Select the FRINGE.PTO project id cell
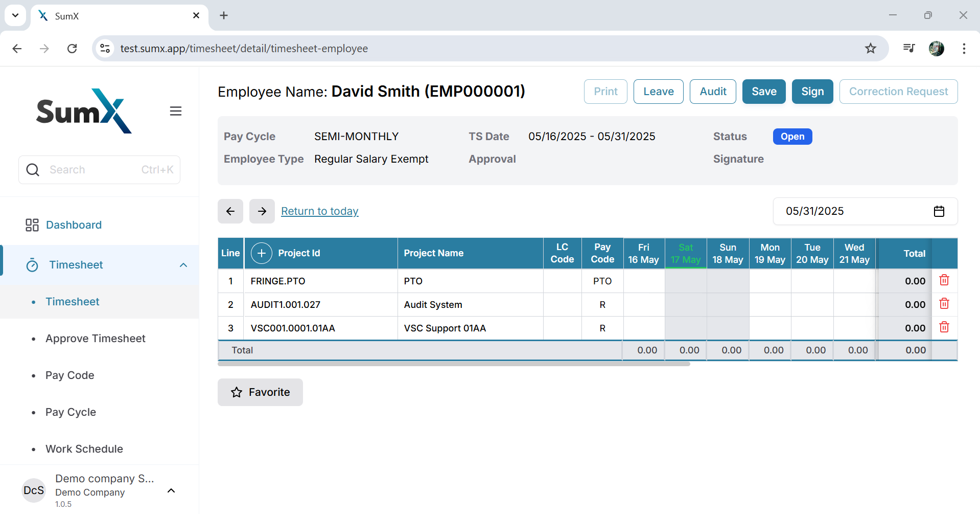The width and height of the screenshot is (980, 514). pos(321,281)
